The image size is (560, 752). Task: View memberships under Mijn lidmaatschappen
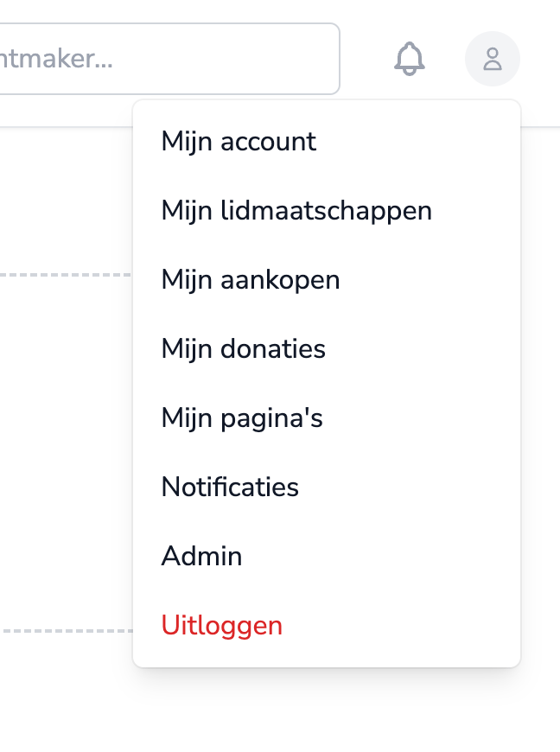click(327, 211)
